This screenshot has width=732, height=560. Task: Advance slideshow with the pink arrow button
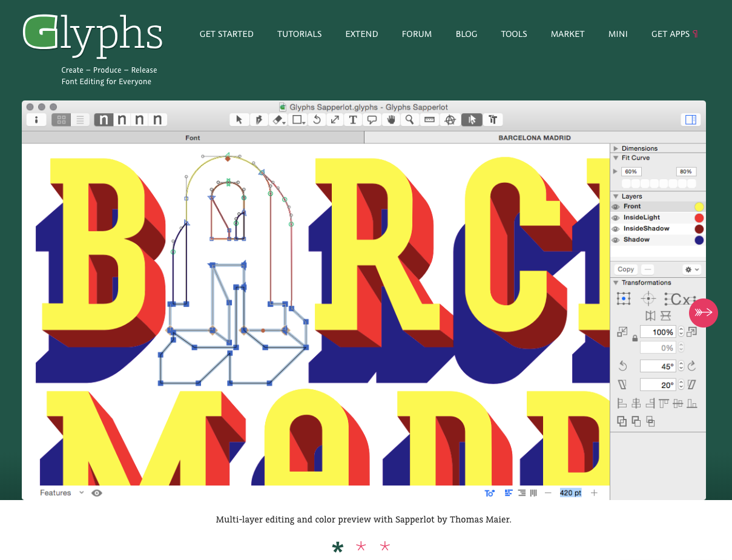pyautogui.click(x=704, y=313)
